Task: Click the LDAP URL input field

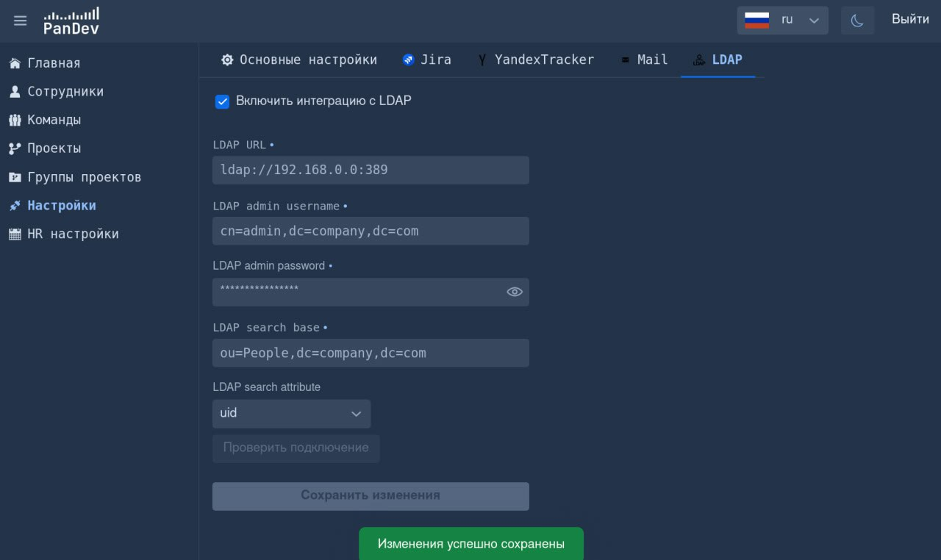Action: pyautogui.click(x=371, y=170)
